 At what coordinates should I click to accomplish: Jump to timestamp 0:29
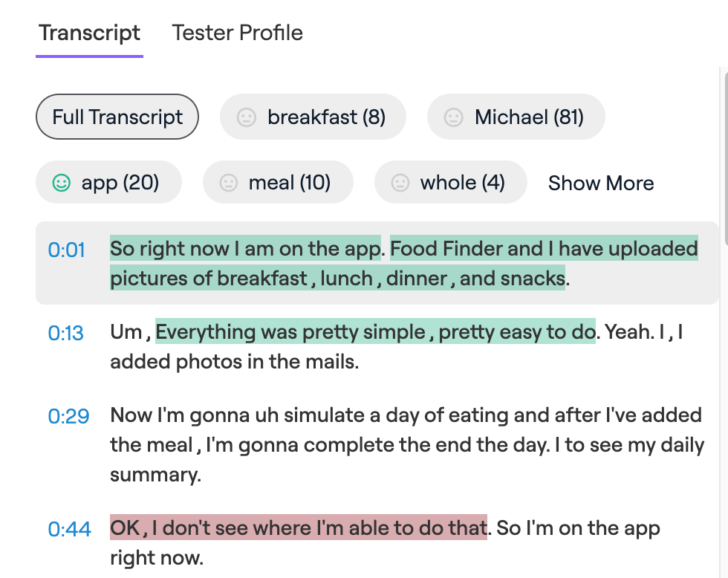click(68, 416)
